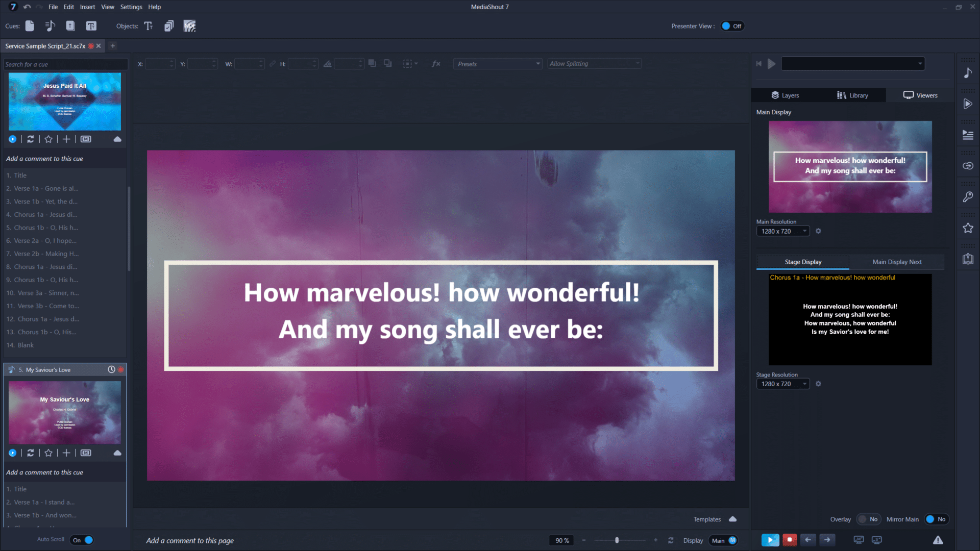This screenshot has width=980, height=551.
Task: Turn on Presenter View toggle
Action: 732,26
